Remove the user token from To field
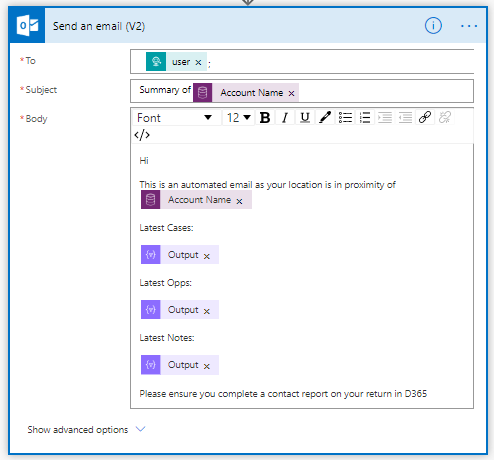This screenshot has height=460, width=494. [x=198, y=62]
